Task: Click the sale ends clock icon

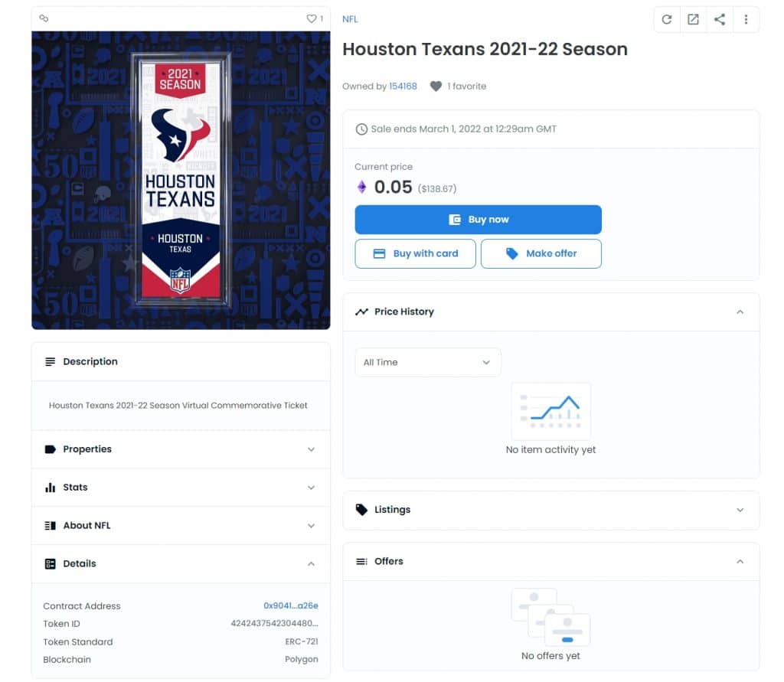Action: (361, 129)
